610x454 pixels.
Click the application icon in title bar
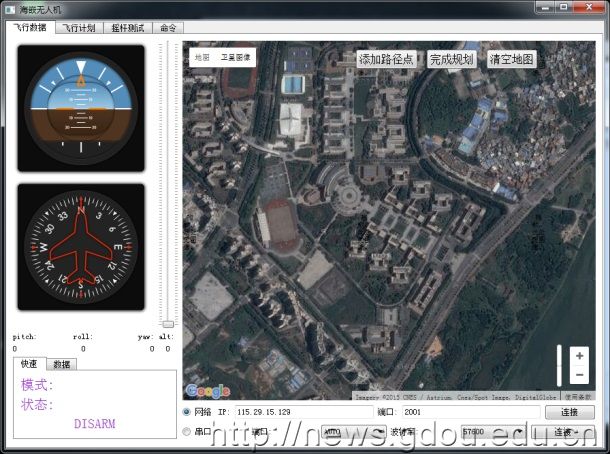pyautogui.click(x=9, y=8)
